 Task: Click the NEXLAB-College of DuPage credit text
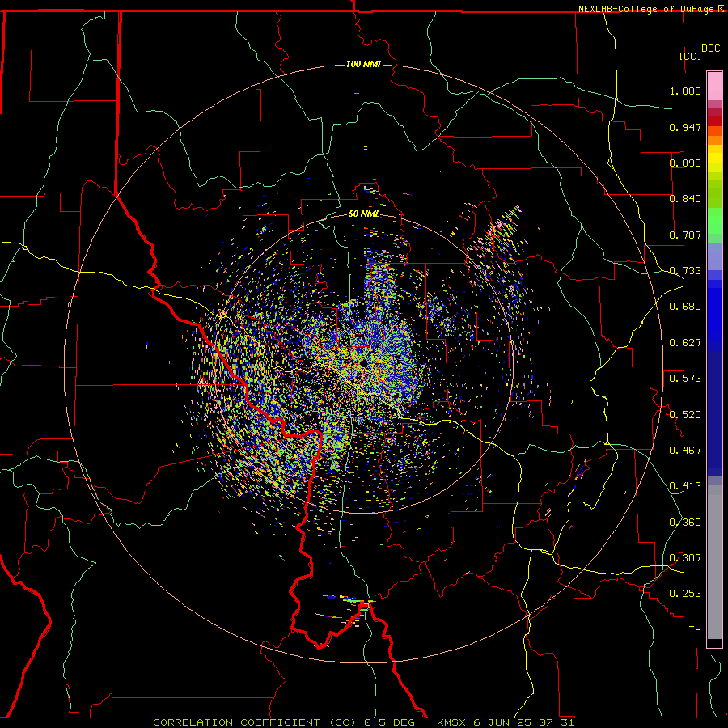[x=645, y=9]
